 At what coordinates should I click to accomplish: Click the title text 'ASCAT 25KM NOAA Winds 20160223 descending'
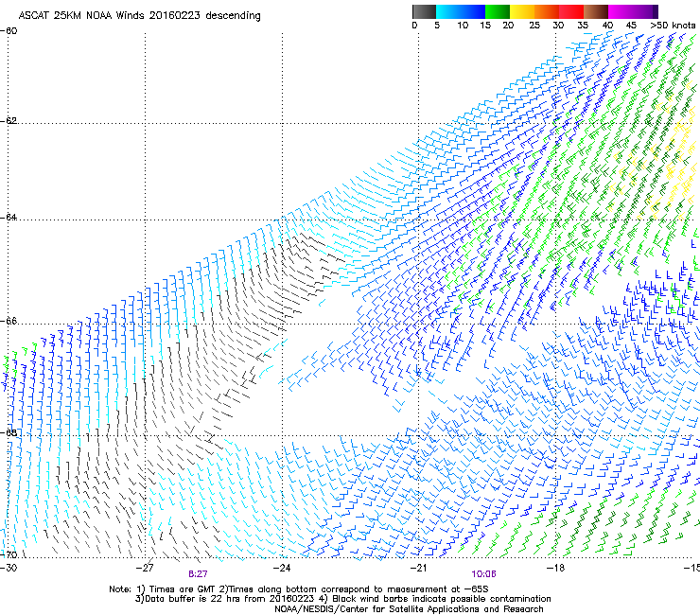click(x=140, y=16)
